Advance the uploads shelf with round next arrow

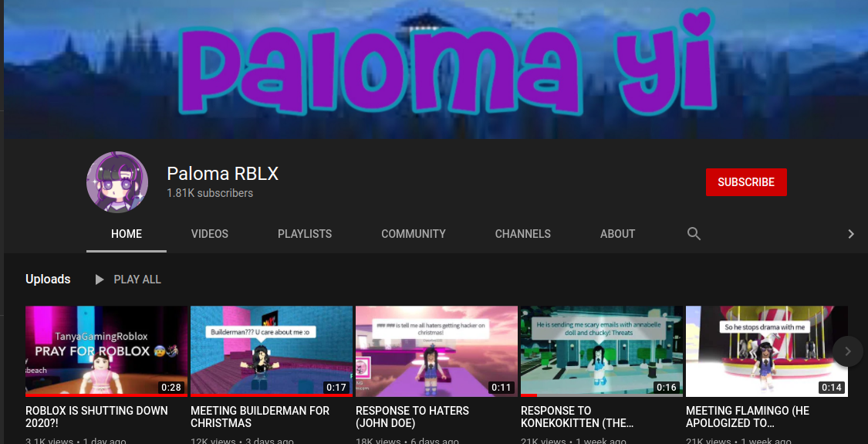coord(847,351)
